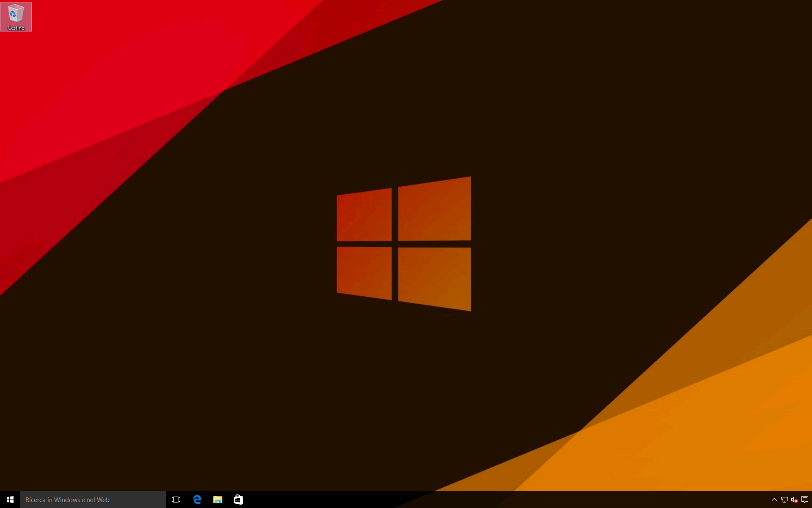Open the Windows Start menu
This screenshot has width=812, height=508.
(10, 500)
